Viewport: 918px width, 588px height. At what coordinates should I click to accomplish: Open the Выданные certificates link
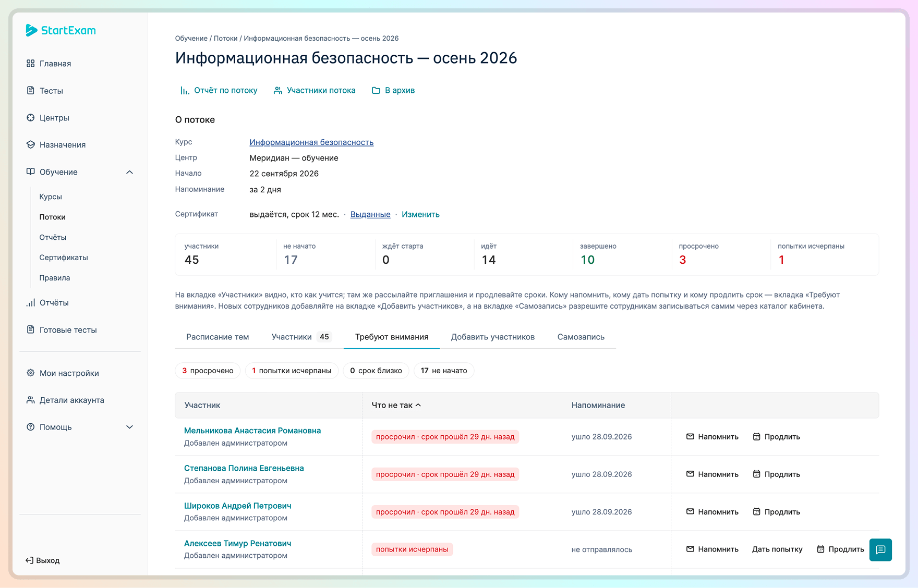pos(370,214)
